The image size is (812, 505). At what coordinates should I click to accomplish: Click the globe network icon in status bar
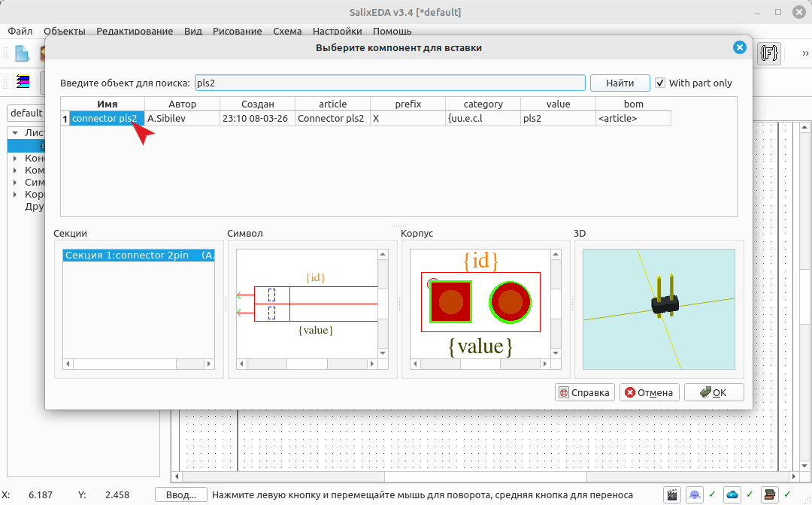[695, 494]
